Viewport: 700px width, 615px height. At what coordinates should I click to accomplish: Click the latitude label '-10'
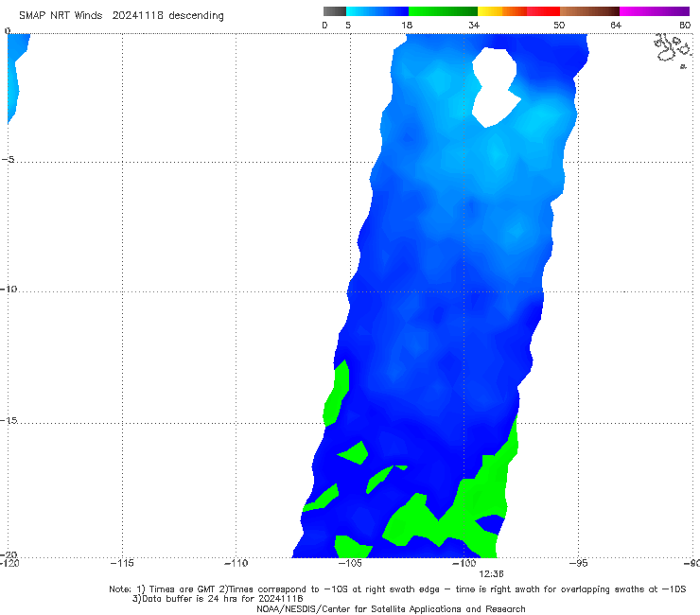click(x=9, y=289)
